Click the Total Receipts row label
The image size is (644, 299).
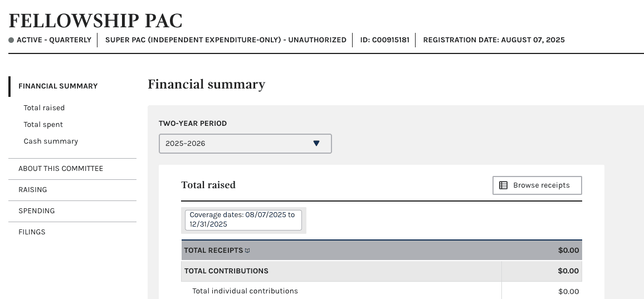tap(213, 251)
